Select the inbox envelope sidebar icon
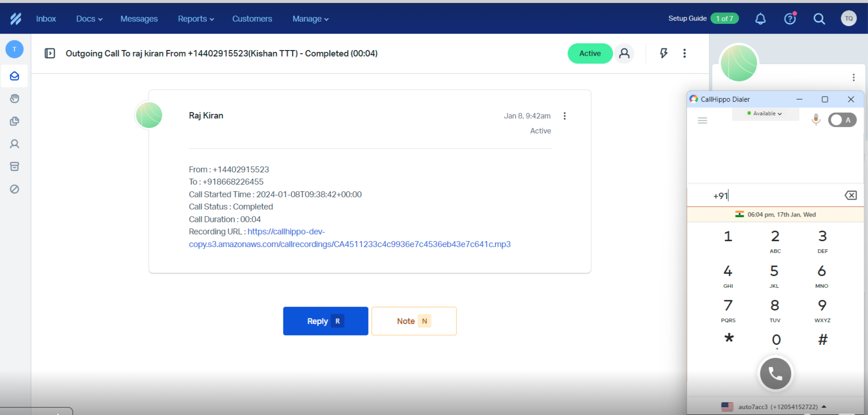This screenshot has height=415, width=868. pos(14,76)
